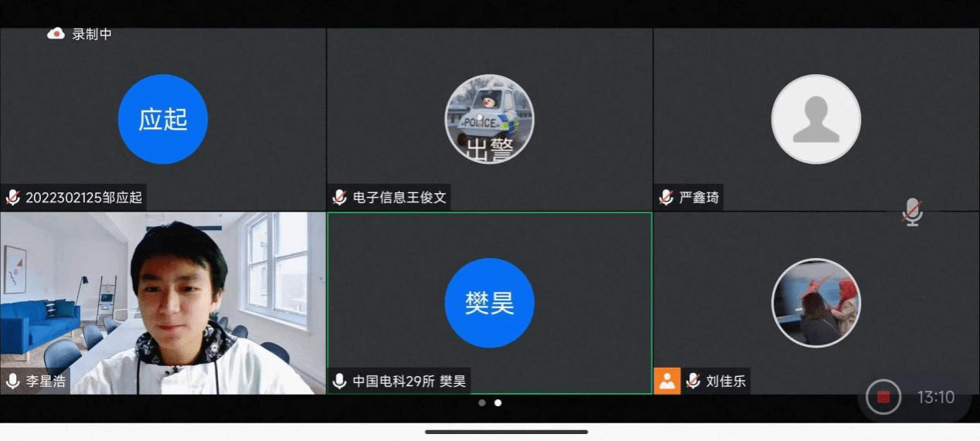
Task: Click the cloud recording indicator icon
Action: (56, 34)
